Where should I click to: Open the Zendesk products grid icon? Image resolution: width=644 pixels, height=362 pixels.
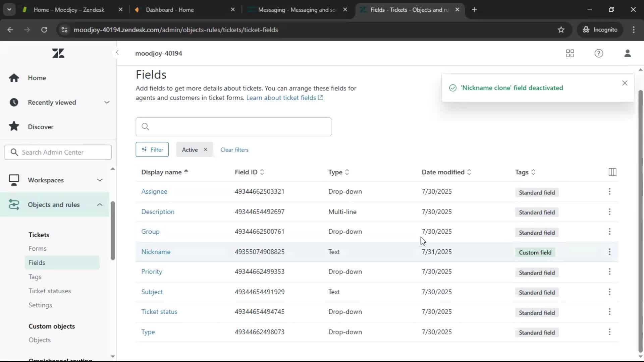tap(570, 53)
